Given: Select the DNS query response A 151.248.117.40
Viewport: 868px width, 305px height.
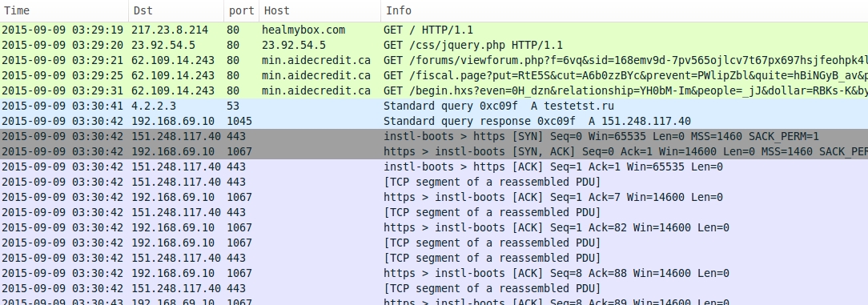Looking at the screenshot, I should (434, 121).
